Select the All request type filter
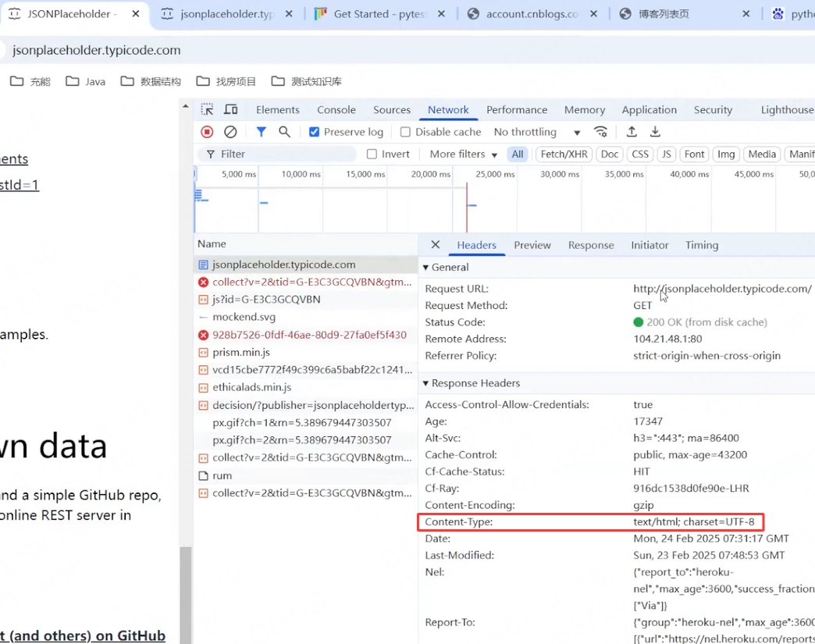This screenshot has height=644, width=815. click(518, 155)
